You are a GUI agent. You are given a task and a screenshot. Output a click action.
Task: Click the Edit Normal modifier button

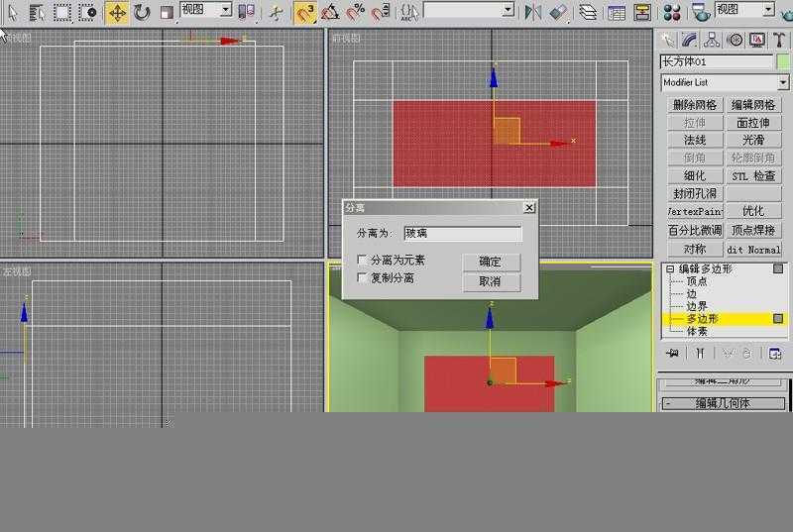point(753,249)
